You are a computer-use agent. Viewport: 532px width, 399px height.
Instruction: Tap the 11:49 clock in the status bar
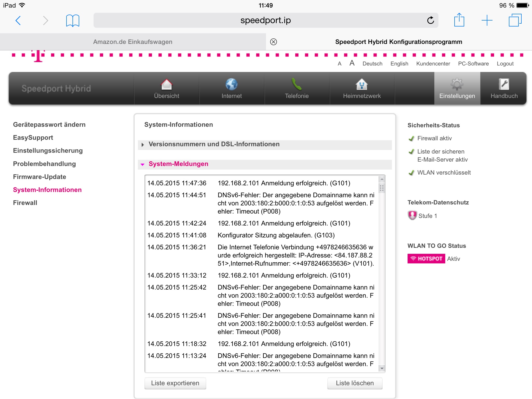[265, 5]
